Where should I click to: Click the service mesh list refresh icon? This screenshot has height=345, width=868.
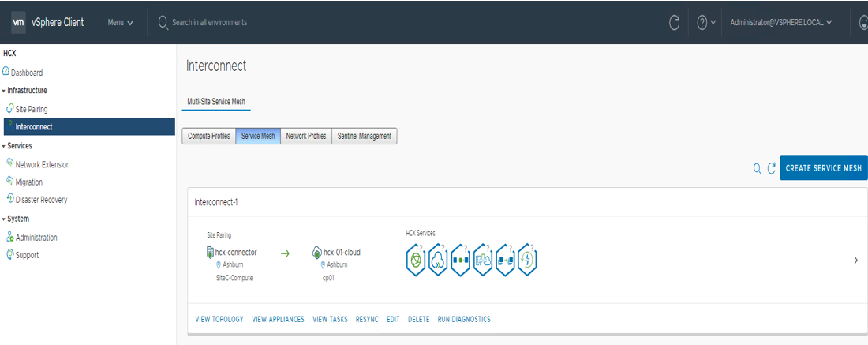pyautogui.click(x=772, y=168)
